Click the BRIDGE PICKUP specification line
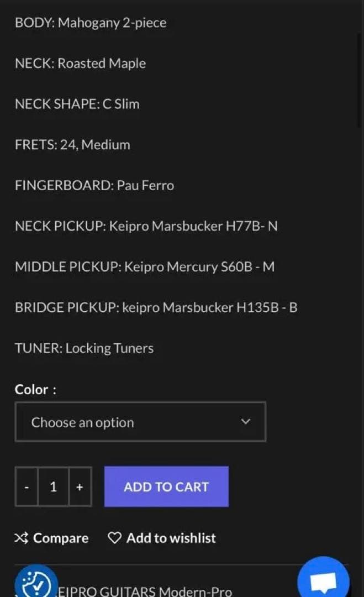 click(156, 307)
